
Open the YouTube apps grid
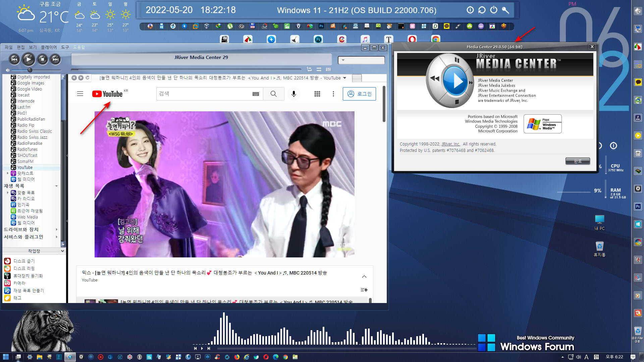point(317,94)
